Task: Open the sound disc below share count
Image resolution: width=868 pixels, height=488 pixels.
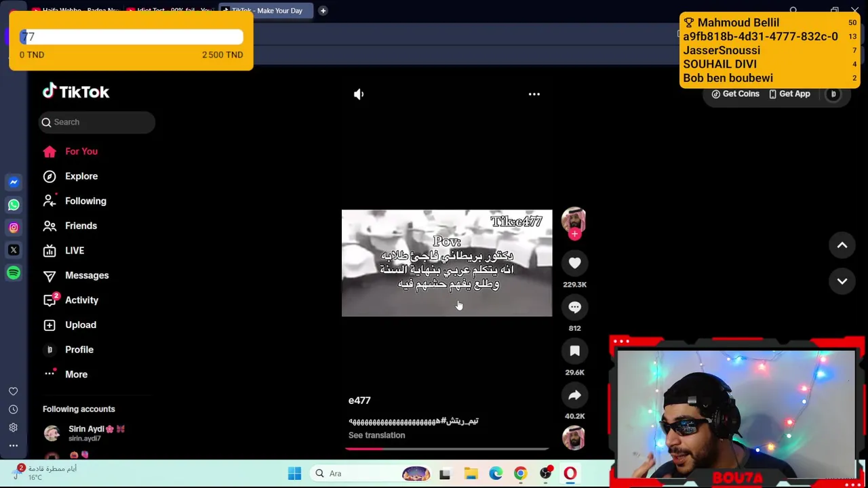Action: coord(574,438)
